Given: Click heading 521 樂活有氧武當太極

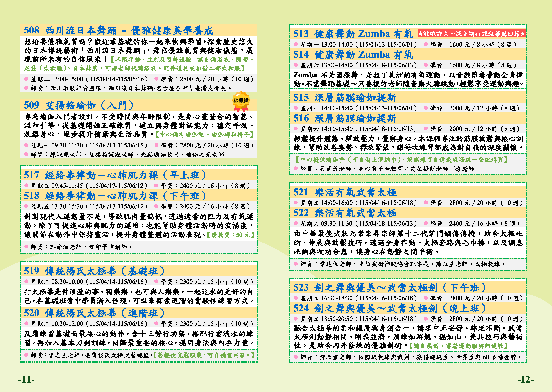Looking at the screenshot, I should point(345,192).
